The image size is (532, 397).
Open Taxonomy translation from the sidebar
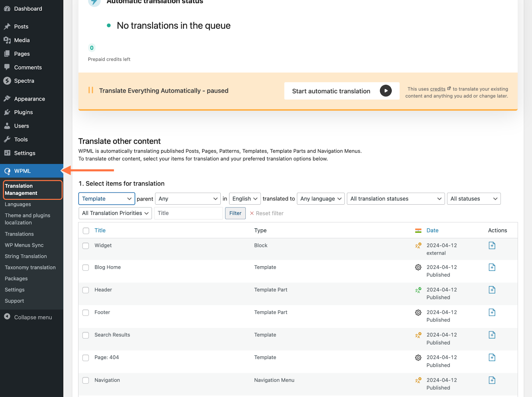click(x=30, y=267)
